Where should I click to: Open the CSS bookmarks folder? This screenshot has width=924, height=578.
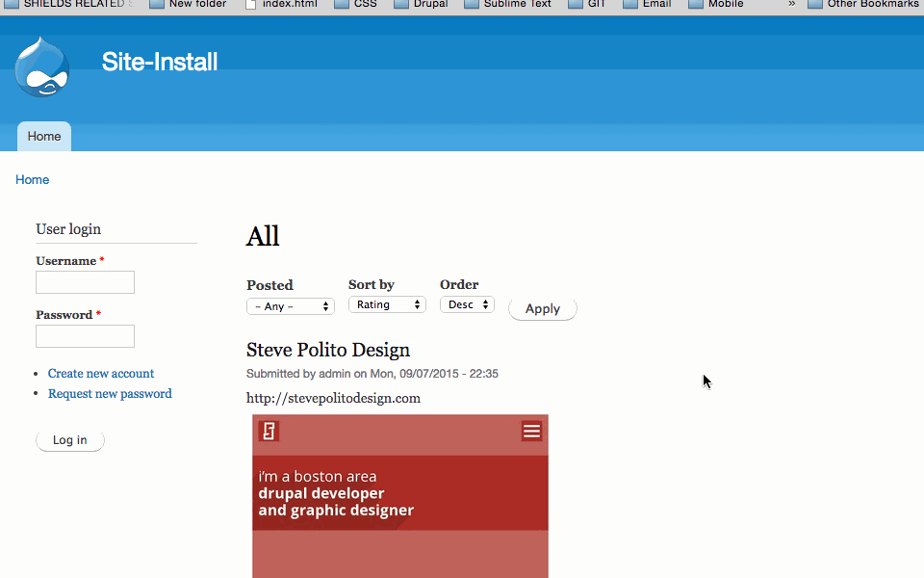[356, 4]
